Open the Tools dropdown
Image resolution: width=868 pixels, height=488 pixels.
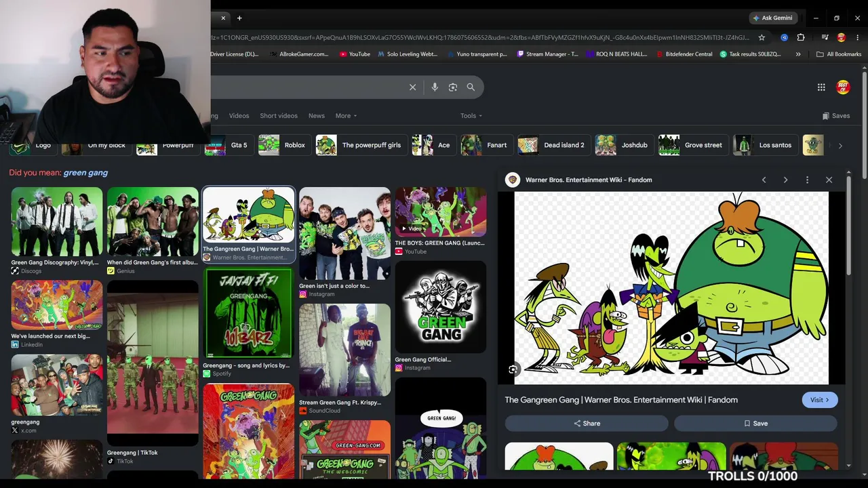coord(471,116)
